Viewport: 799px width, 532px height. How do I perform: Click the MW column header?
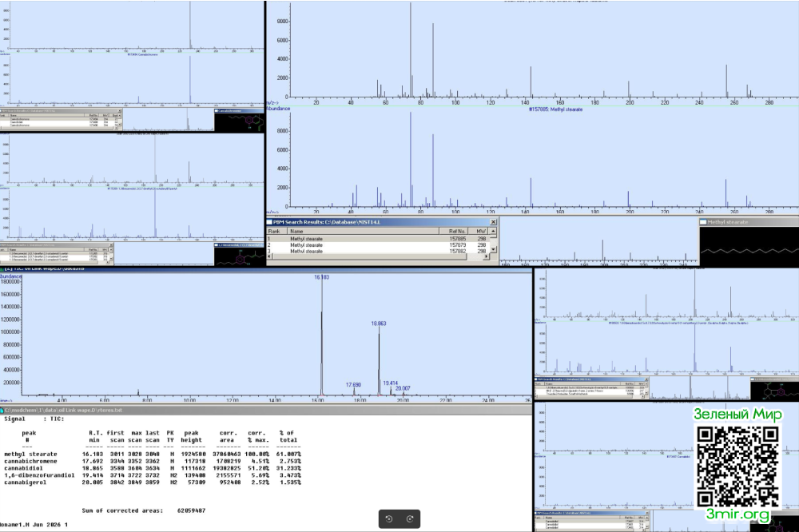pyautogui.click(x=481, y=232)
